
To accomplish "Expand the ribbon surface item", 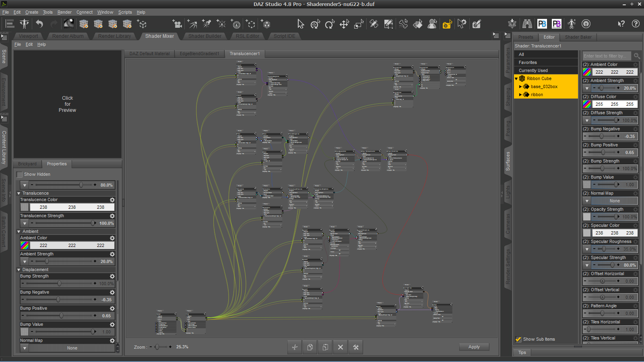I will pos(520,95).
